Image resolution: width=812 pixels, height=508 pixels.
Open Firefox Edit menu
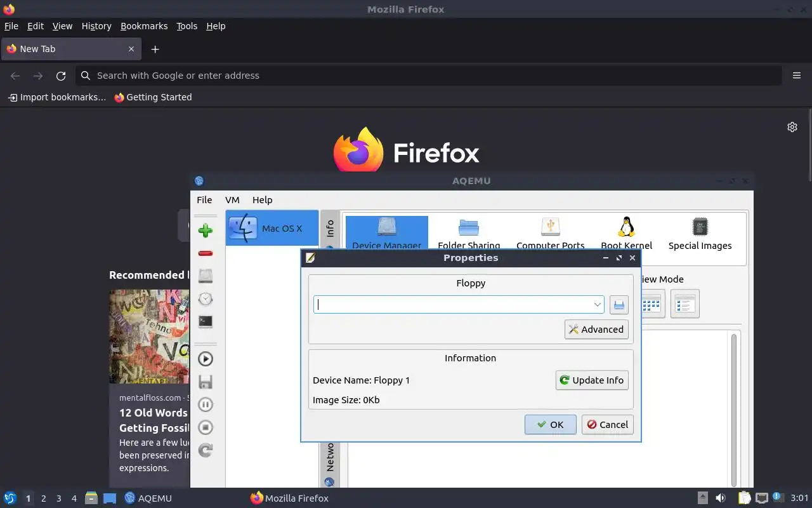36,26
